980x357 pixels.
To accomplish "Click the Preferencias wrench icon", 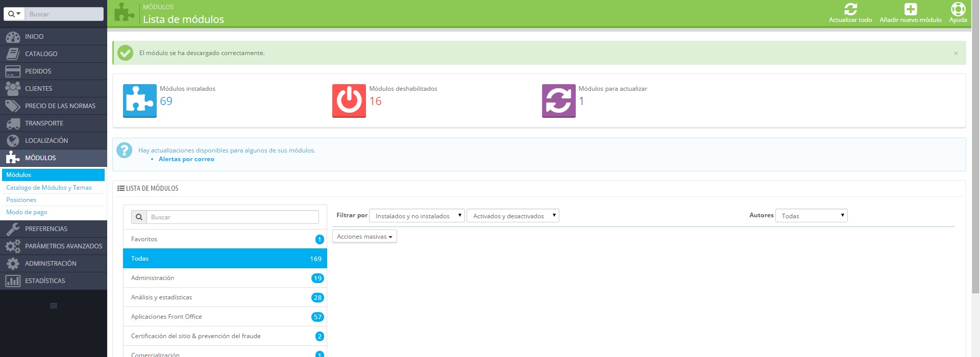I will pos(13,229).
